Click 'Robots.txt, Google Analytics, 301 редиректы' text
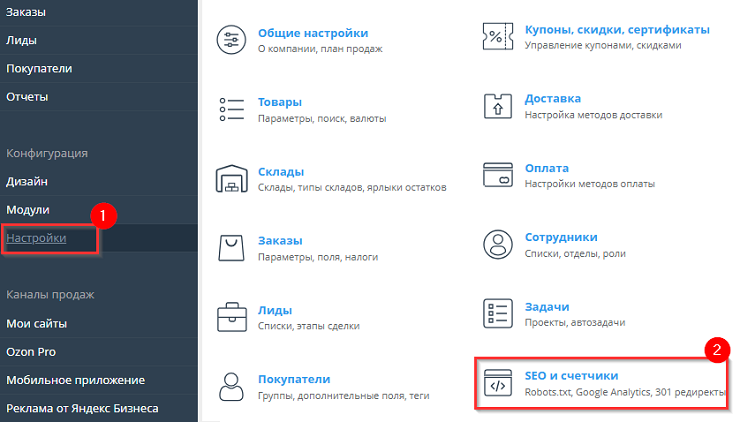Viewport: 740px width, 422px height. pyautogui.click(x=625, y=392)
